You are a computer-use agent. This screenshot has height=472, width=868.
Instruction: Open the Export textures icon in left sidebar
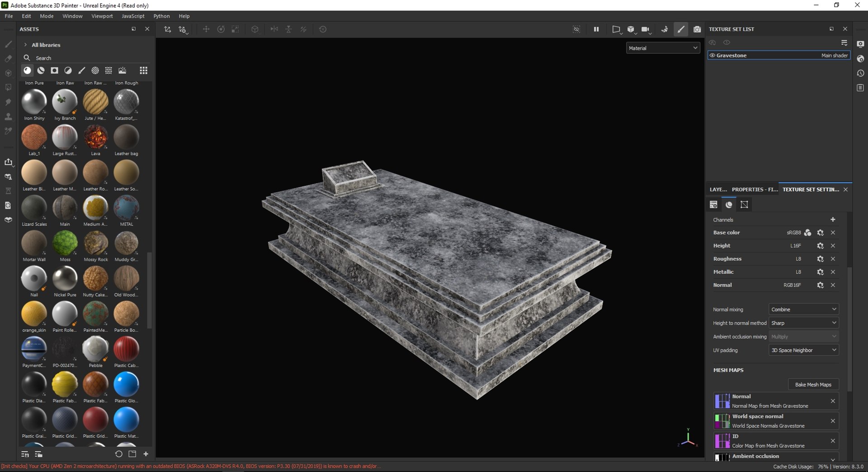coord(8,162)
